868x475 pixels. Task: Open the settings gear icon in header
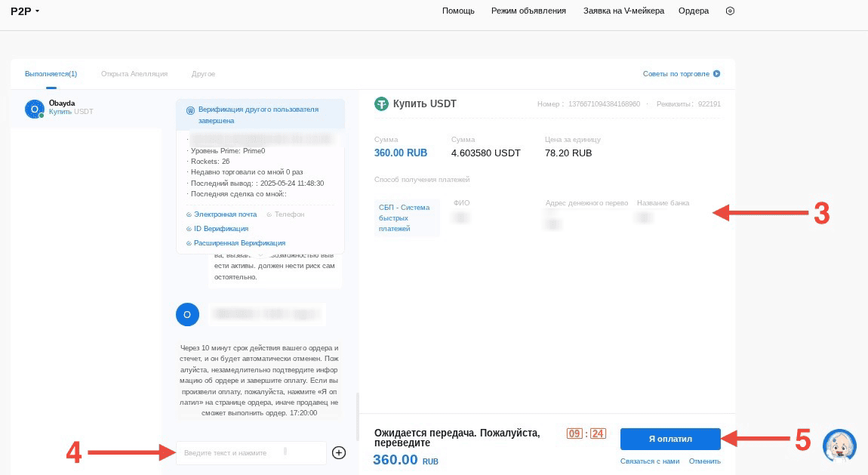click(730, 11)
